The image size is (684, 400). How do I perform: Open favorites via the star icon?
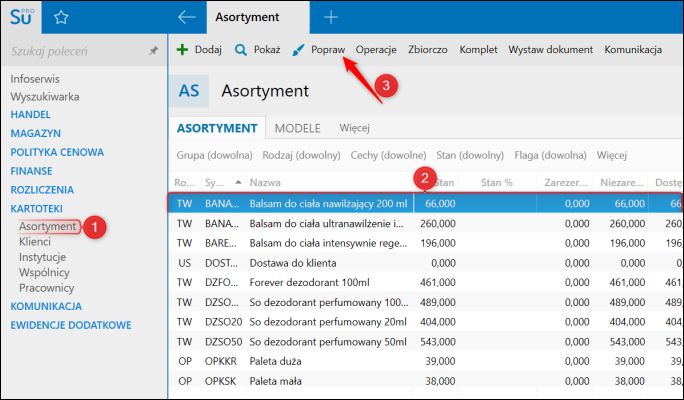(61, 17)
